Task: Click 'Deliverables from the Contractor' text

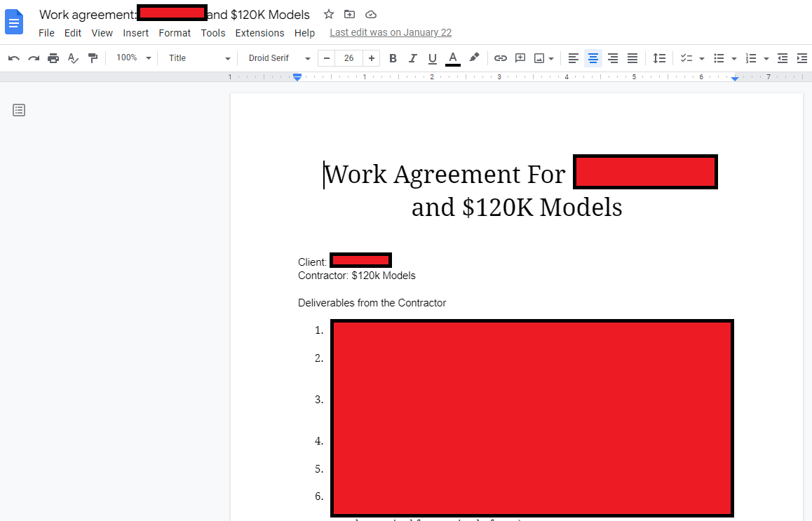Action: pyautogui.click(x=372, y=303)
